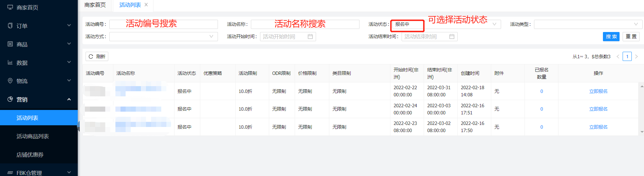Click the table scrollbar down arrow
The image size is (644, 176).
[642, 132]
